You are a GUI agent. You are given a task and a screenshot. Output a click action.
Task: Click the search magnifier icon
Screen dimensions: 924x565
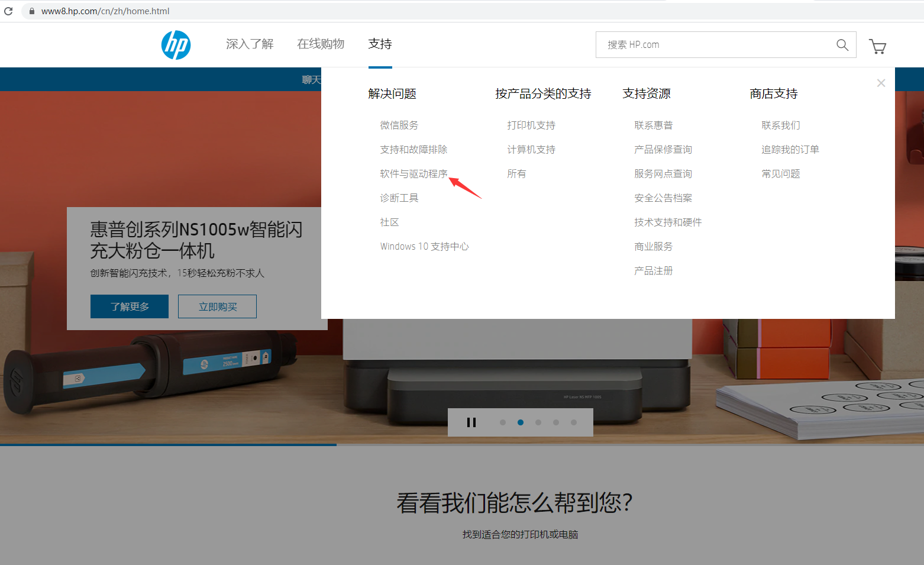click(842, 45)
